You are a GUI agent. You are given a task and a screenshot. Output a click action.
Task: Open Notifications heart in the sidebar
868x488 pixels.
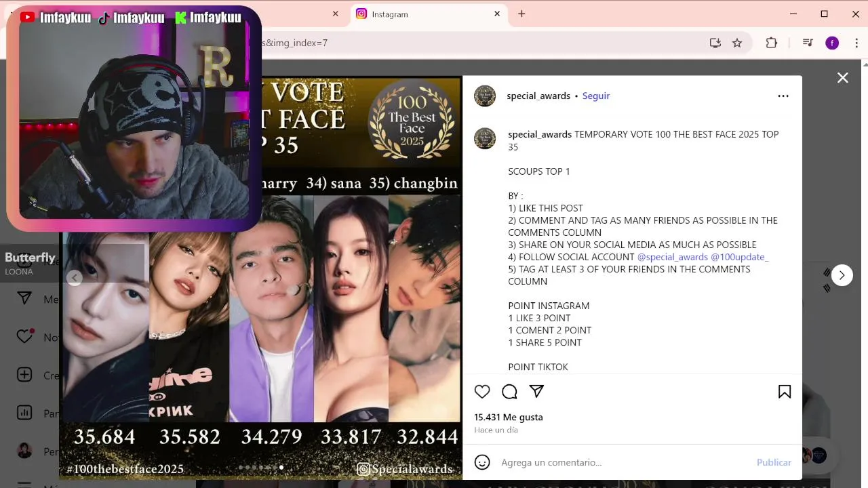[24, 337]
